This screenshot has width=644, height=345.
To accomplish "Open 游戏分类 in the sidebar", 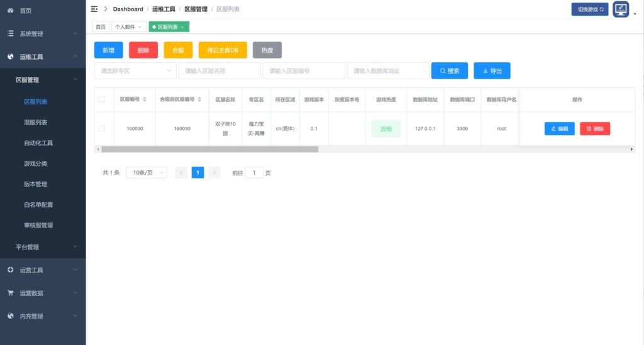I will point(36,163).
